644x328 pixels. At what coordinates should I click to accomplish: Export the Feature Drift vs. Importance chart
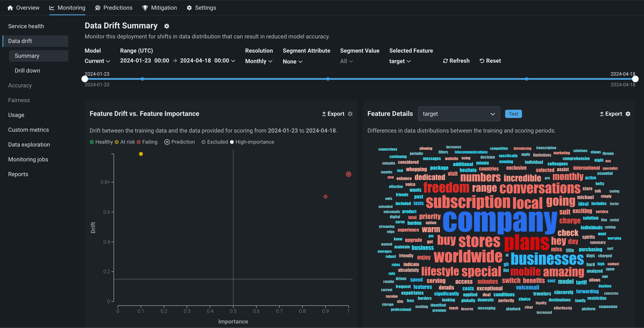(333, 114)
